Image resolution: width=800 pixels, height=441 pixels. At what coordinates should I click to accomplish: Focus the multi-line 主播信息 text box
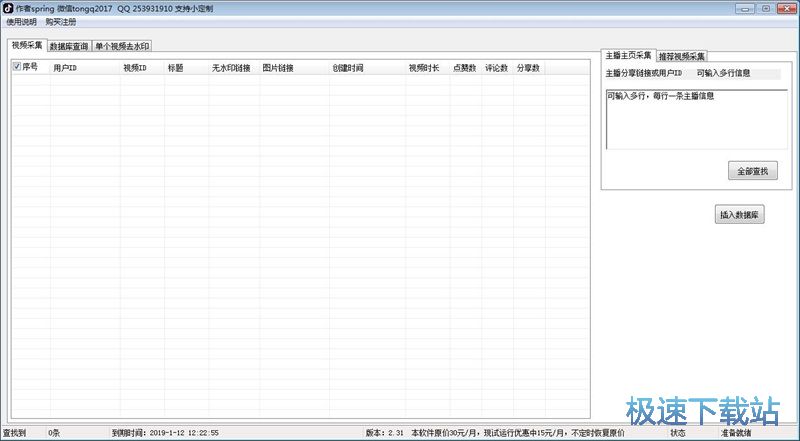pyautogui.click(x=697, y=120)
